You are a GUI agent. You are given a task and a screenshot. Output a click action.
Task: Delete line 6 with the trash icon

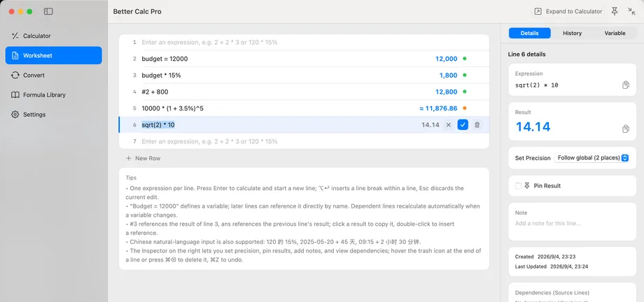(477, 124)
